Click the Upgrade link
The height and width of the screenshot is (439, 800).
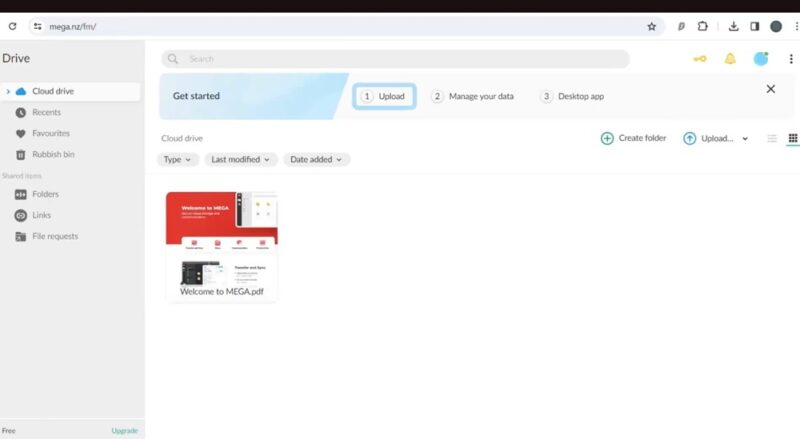pos(124,431)
